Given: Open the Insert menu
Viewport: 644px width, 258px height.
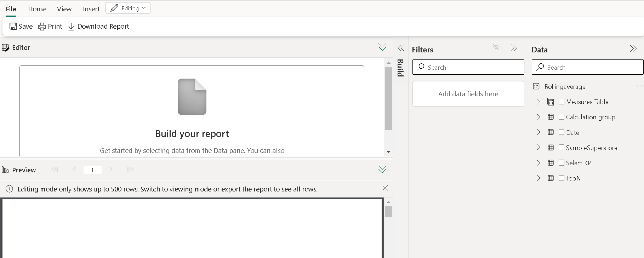Looking at the screenshot, I should 91,9.
